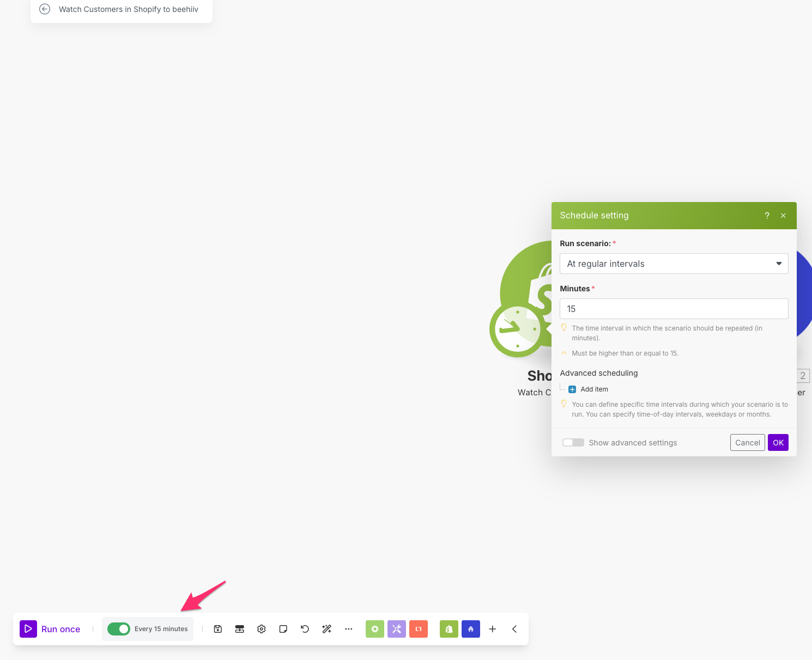
Task: Click into the Minutes input field
Action: [674, 309]
